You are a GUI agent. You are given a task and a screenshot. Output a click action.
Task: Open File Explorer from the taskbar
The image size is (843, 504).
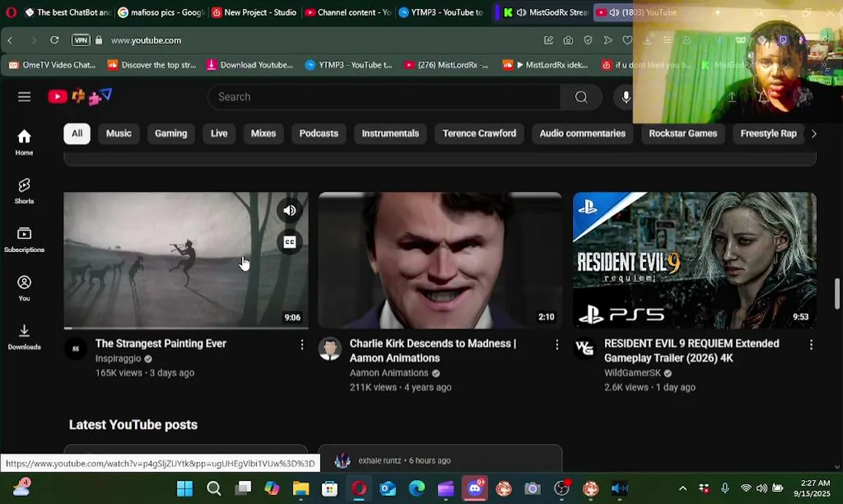click(300, 489)
